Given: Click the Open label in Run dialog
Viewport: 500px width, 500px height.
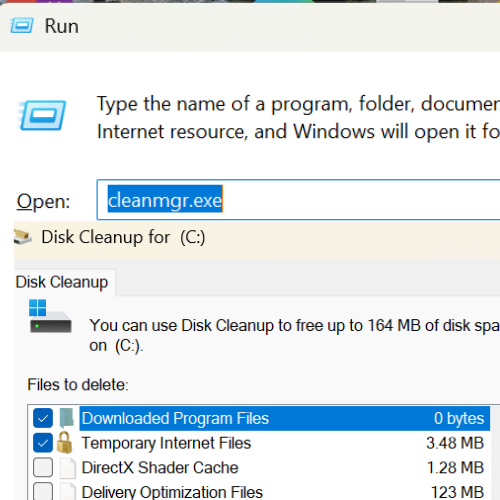Looking at the screenshot, I should (43, 202).
